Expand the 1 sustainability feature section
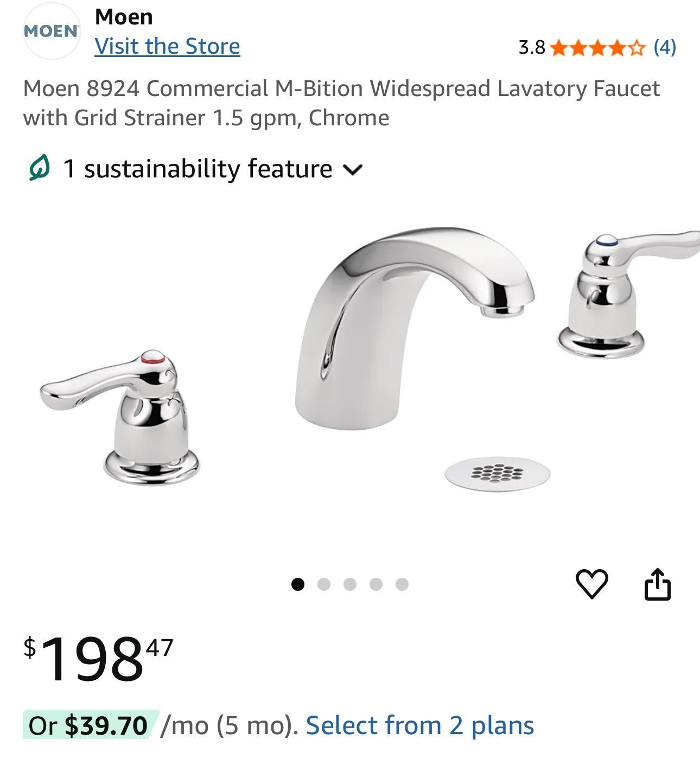Image resolution: width=700 pixels, height=771 pixels. tap(197, 168)
